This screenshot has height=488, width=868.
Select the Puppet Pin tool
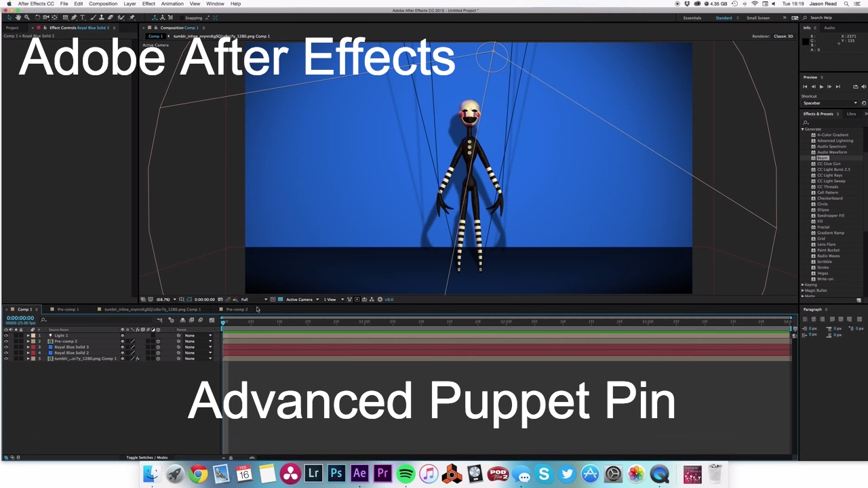132,18
